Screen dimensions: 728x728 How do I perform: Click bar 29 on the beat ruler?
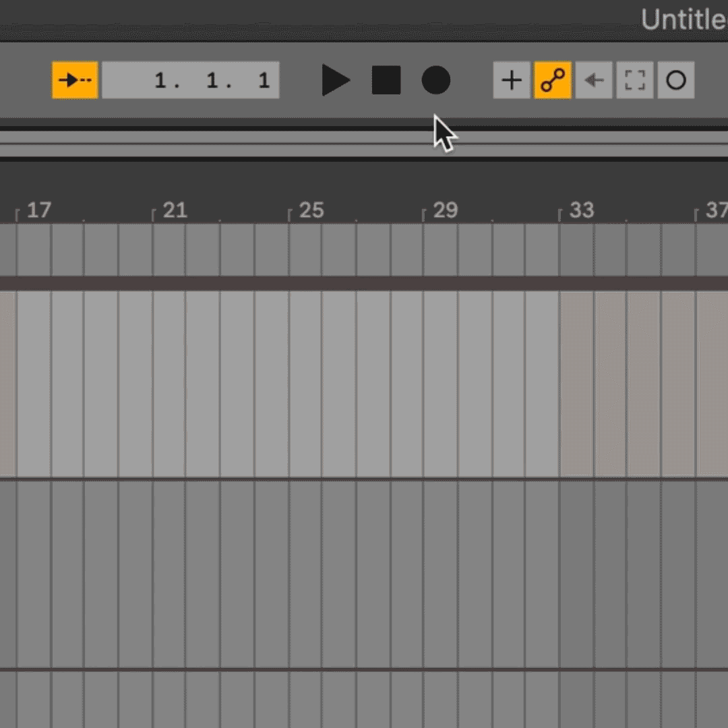click(x=445, y=211)
